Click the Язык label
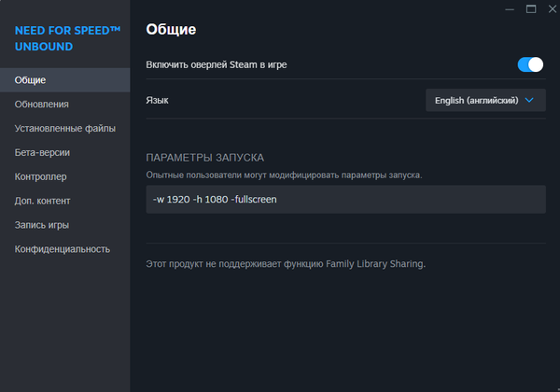The height and width of the screenshot is (392, 560). (x=157, y=100)
